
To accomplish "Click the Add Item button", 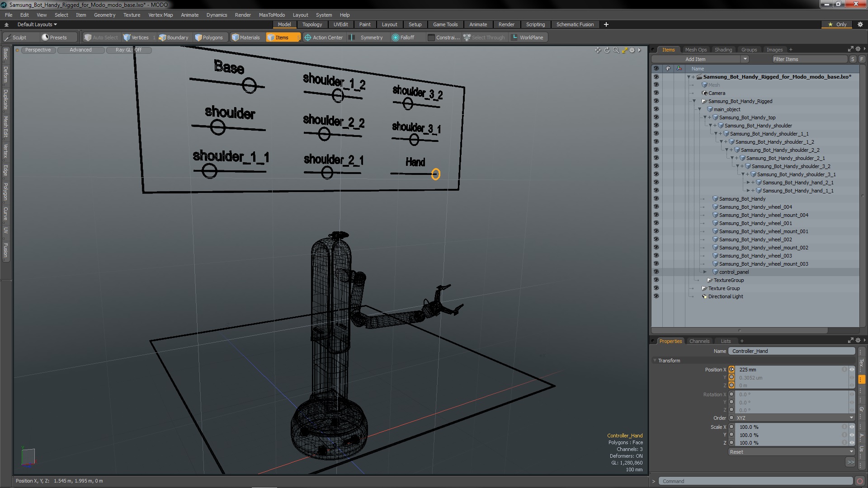I will (695, 59).
